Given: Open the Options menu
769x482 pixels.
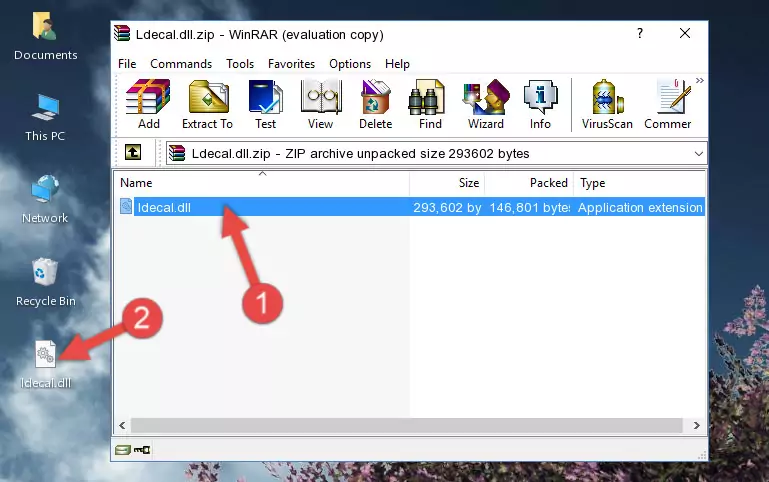Looking at the screenshot, I should [350, 64].
